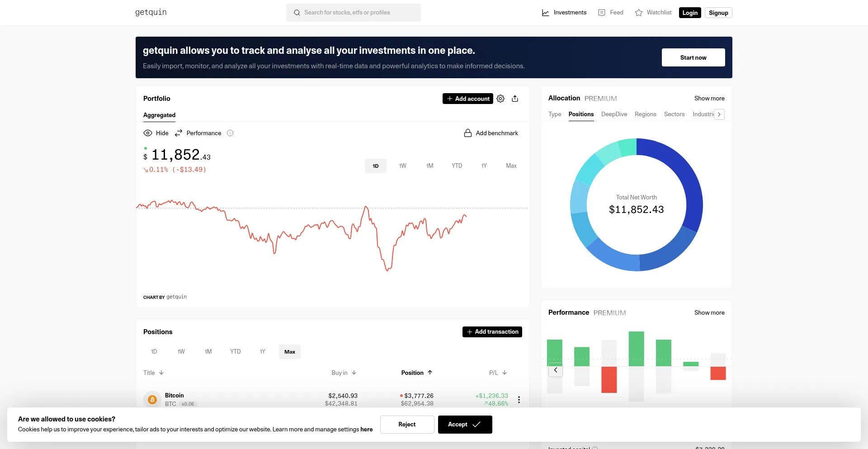Focus the stocks search field
The image size is (868, 449).
click(354, 13)
